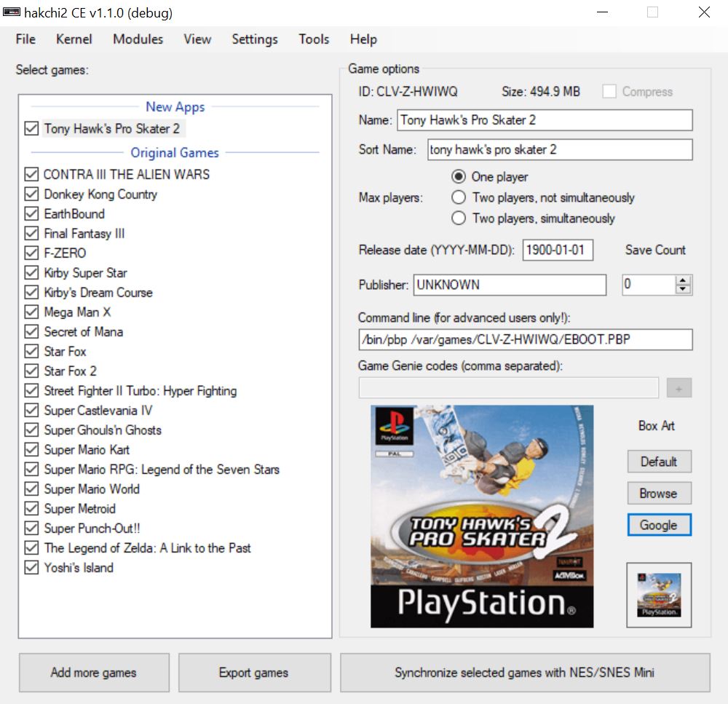Viewport: 728px width, 704px height.
Task: Click the Default box art button
Action: [660, 462]
